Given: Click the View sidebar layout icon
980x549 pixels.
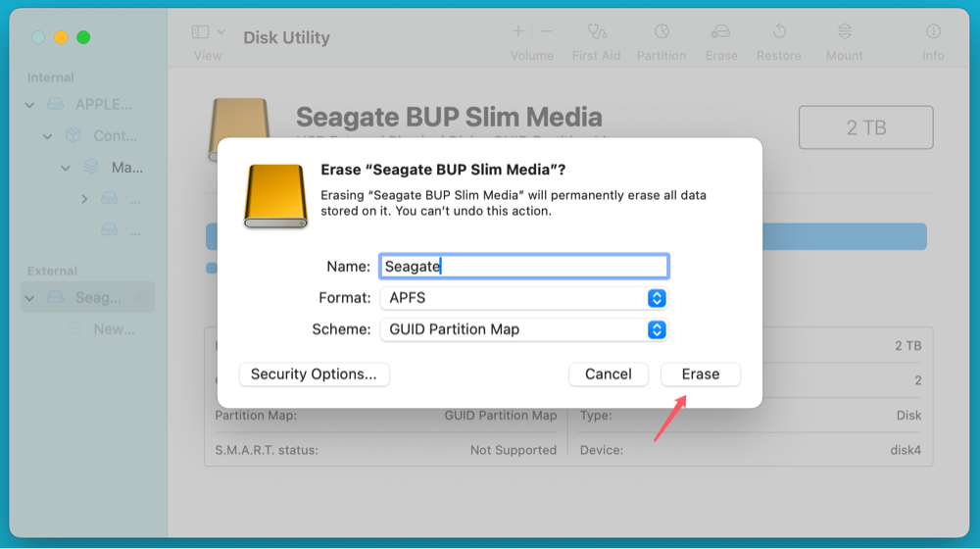Looking at the screenshot, I should click(200, 32).
